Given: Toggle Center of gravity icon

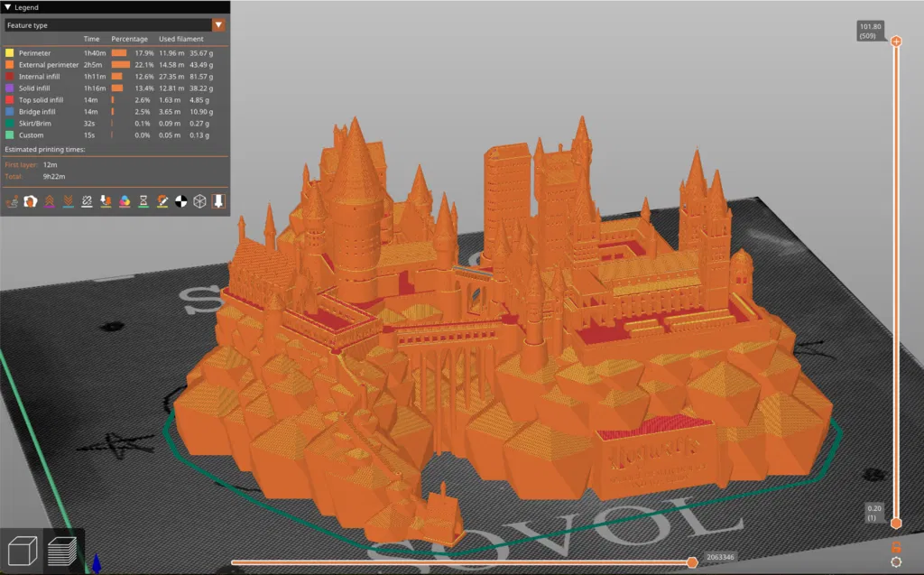Looking at the screenshot, I should pyautogui.click(x=181, y=201).
